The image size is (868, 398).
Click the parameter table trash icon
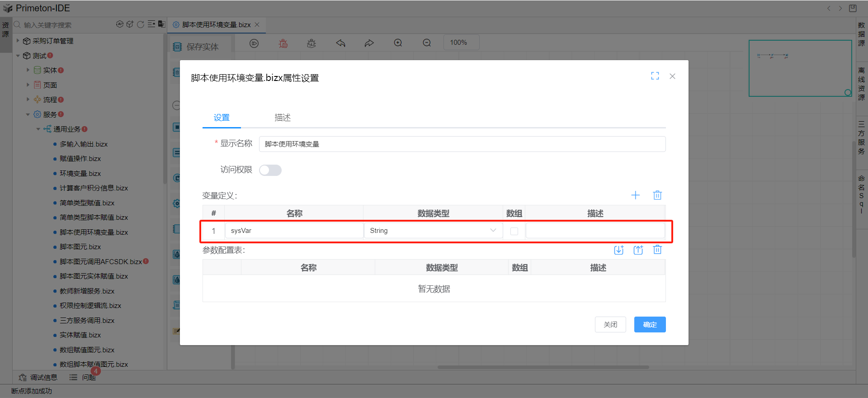(x=657, y=250)
